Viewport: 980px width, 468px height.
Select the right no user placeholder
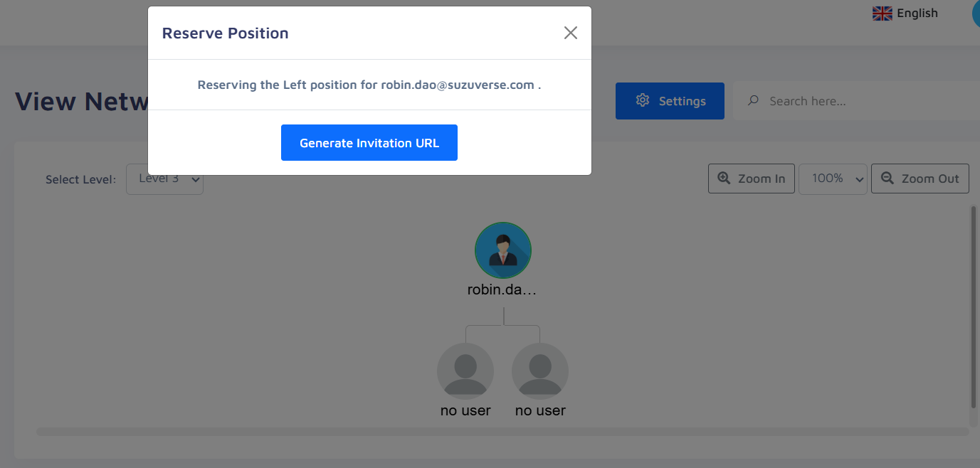[540, 369]
